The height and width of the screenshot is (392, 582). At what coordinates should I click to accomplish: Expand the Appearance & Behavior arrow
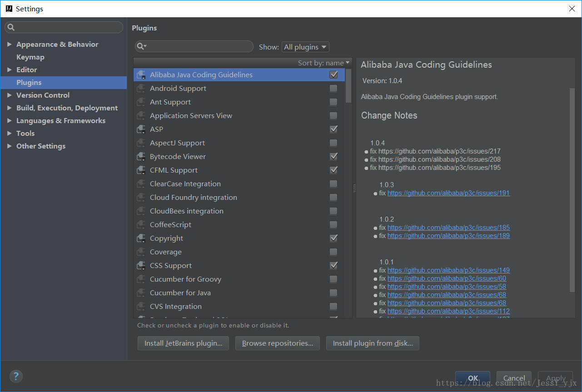pyautogui.click(x=10, y=44)
